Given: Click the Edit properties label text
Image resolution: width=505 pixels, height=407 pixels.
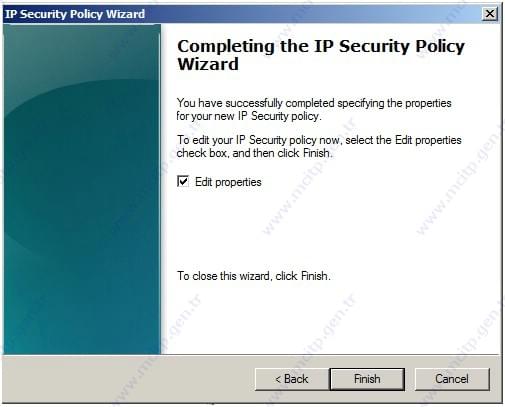Looking at the screenshot, I should coord(228,182).
